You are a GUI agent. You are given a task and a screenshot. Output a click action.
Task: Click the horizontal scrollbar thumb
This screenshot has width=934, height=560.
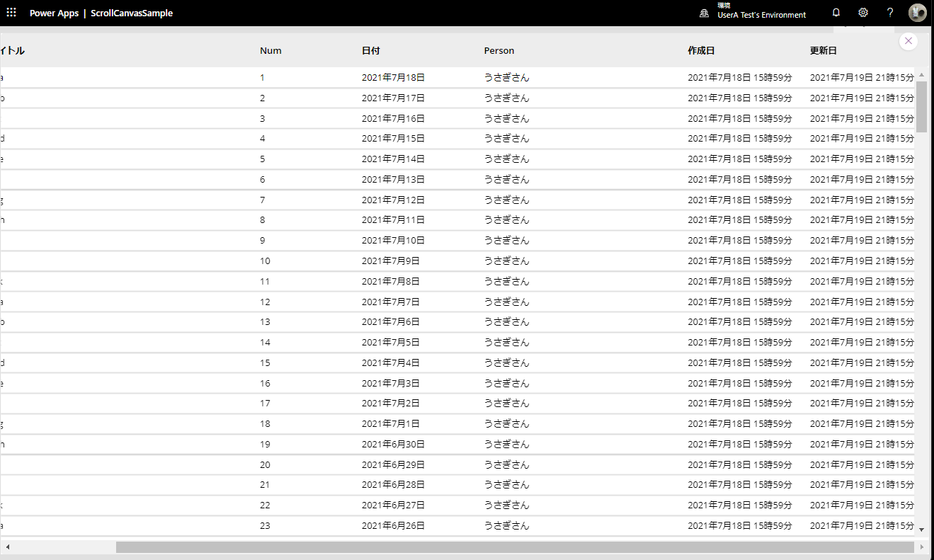(x=515, y=547)
